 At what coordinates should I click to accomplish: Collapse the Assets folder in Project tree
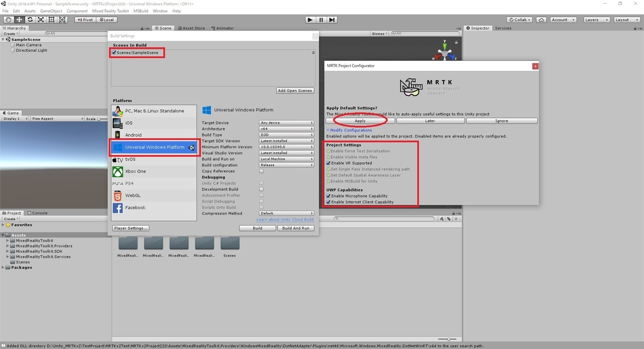click(x=3, y=235)
